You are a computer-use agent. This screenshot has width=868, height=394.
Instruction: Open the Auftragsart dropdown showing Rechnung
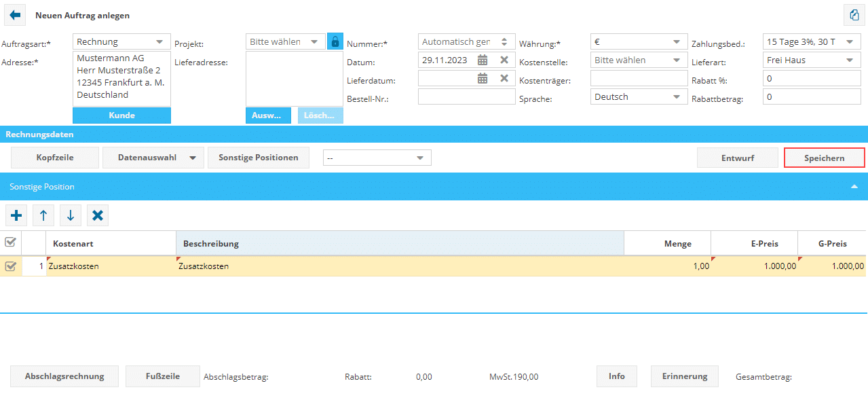(122, 42)
